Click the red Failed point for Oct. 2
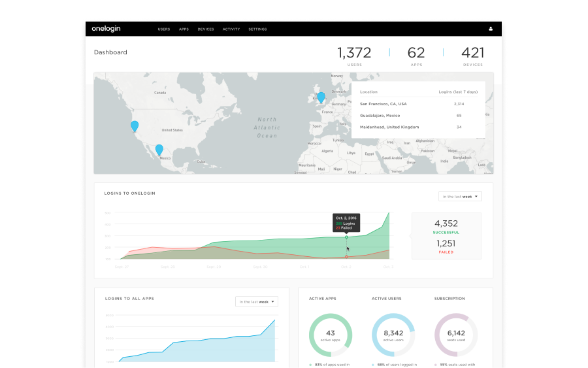Screen dimensions: 588x368 click(x=346, y=257)
